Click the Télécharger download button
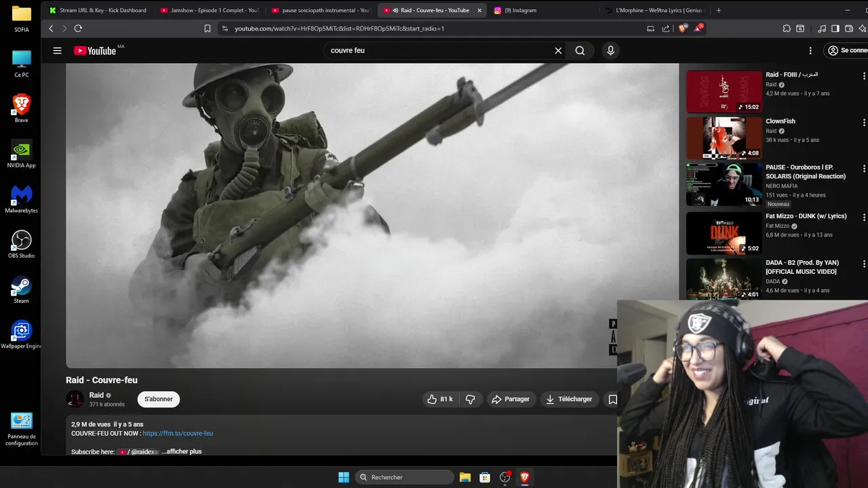The height and width of the screenshot is (488, 868). coord(569,399)
